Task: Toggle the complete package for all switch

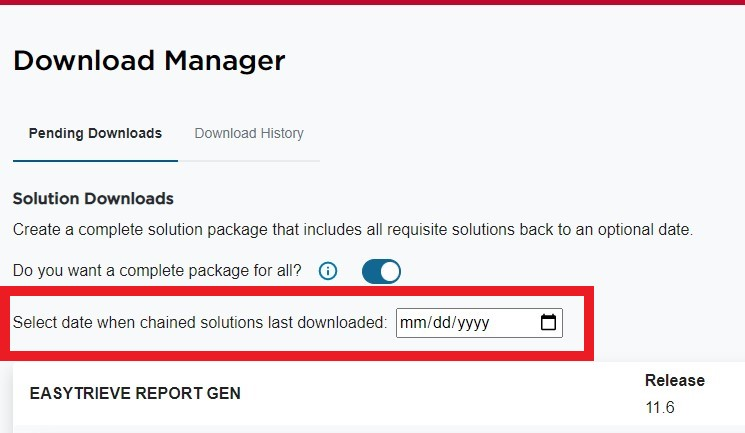Action: pyautogui.click(x=381, y=271)
